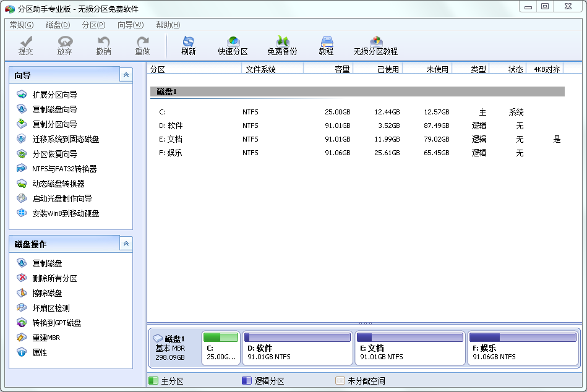Select F: 娱乐 block in disk map
587x392 pixels.
coord(523,348)
